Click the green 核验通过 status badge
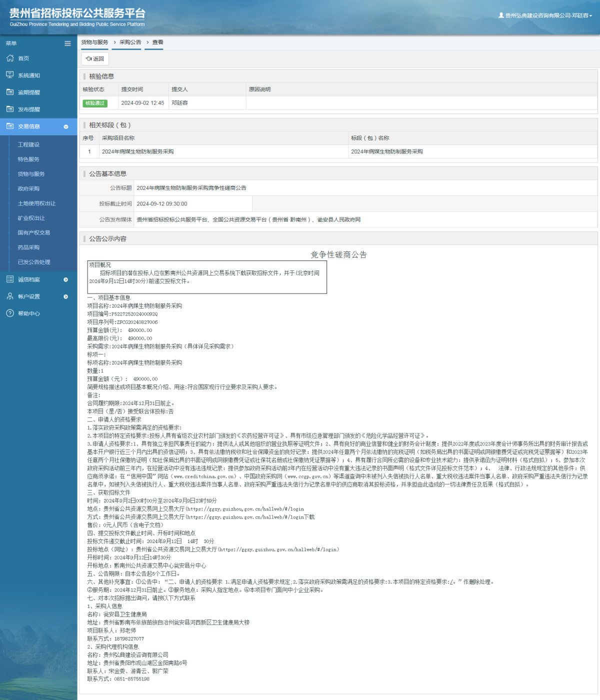 (x=95, y=103)
